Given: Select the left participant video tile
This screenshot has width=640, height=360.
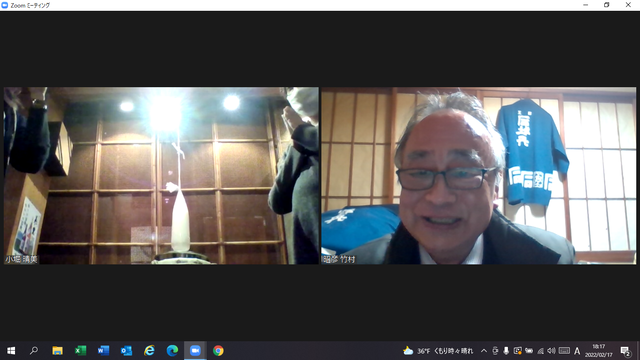Looking at the screenshot, I should click(161, 176).
